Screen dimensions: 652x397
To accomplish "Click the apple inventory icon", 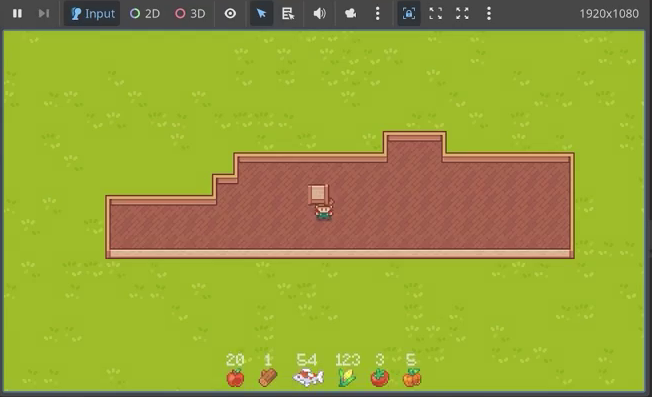I will (235, 377).
